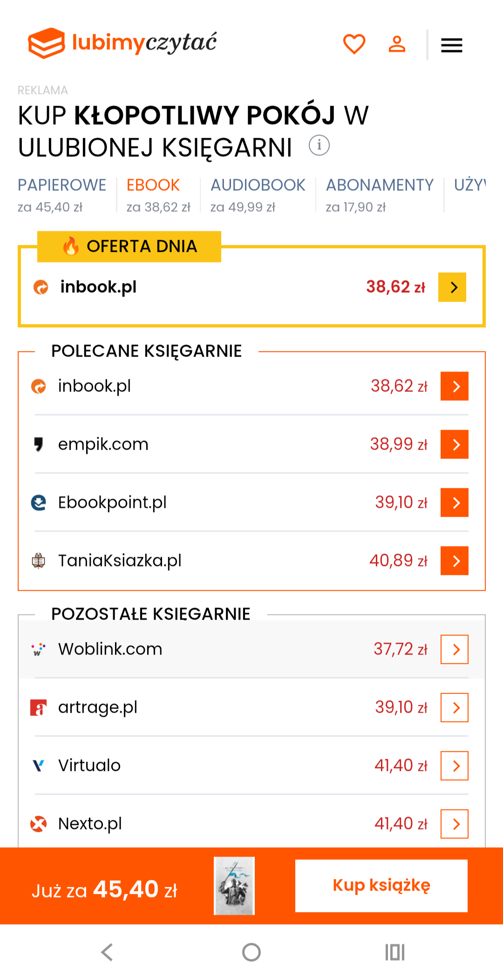Open the yellow arrow for inbook.pl daily offer
The height and width of the screenshot is (980, 503).
(x=452, y=287)
